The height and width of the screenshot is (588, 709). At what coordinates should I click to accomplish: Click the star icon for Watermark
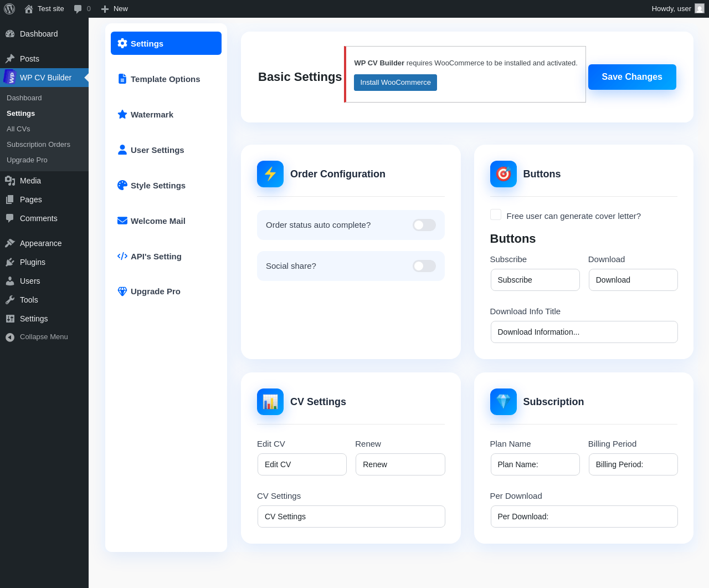[122, 114]
